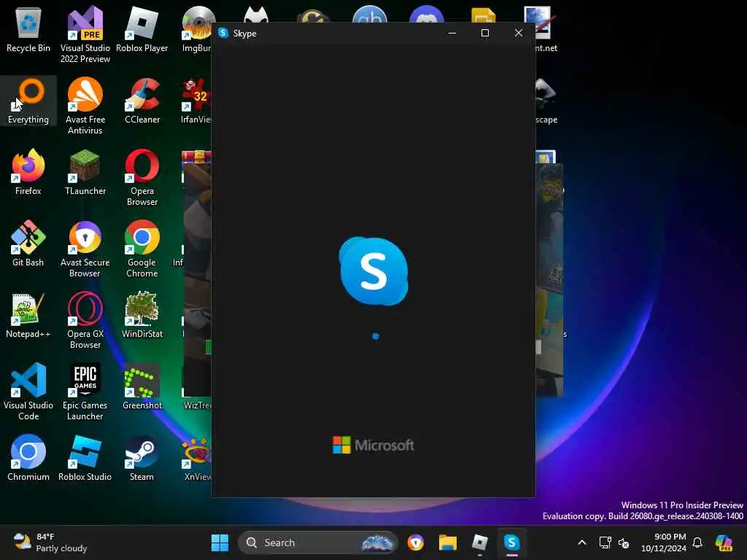
Task: Click the Skype taskbar icon
Action: (511, 542)
